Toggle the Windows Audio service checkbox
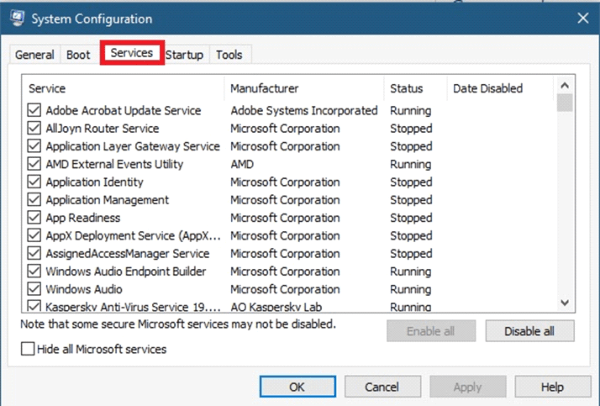 tap(34, 289)
